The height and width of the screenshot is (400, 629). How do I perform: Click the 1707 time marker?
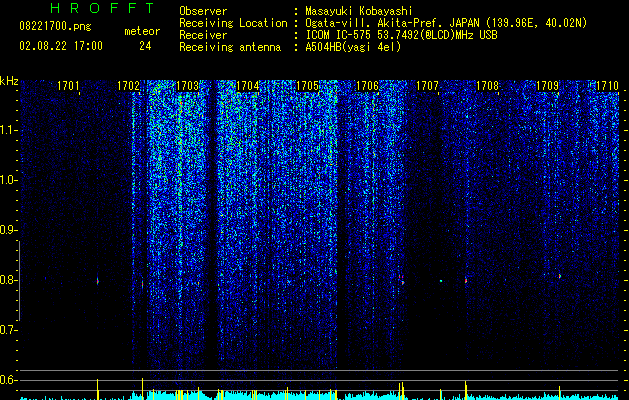pyautogui.click(x=427, y=86)
